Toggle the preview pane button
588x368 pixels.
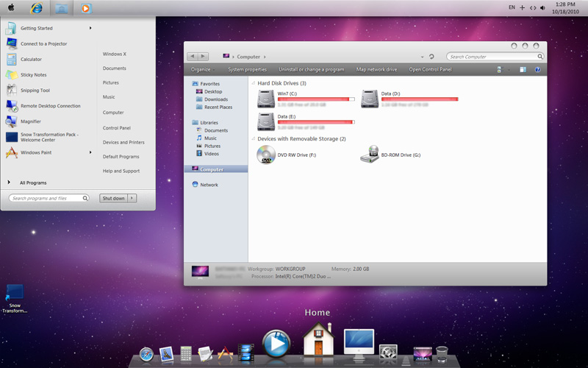point(523,69)
